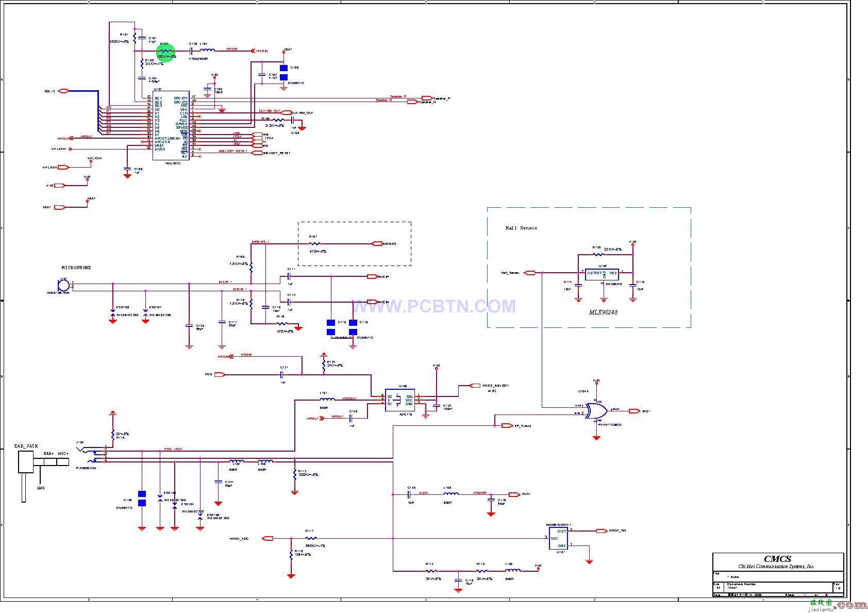Select the MICIP port symbol
868x613 pixels.
click(372, 277)
